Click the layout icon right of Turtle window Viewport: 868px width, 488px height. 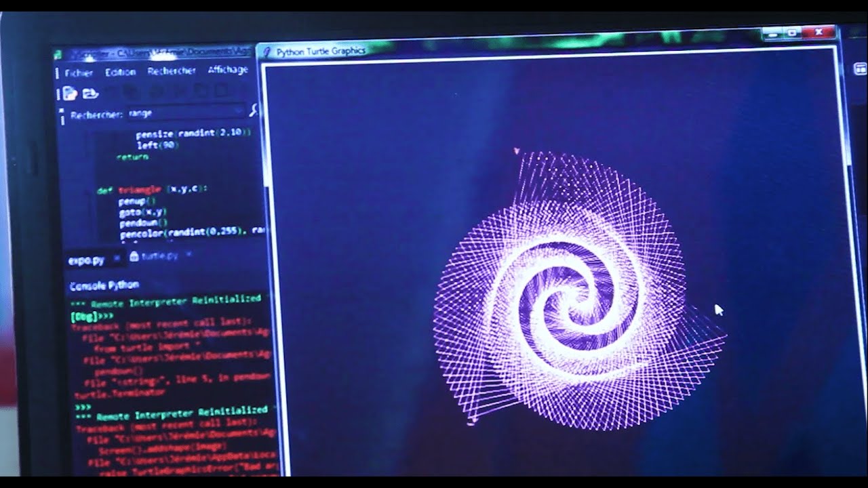[860, 68]
